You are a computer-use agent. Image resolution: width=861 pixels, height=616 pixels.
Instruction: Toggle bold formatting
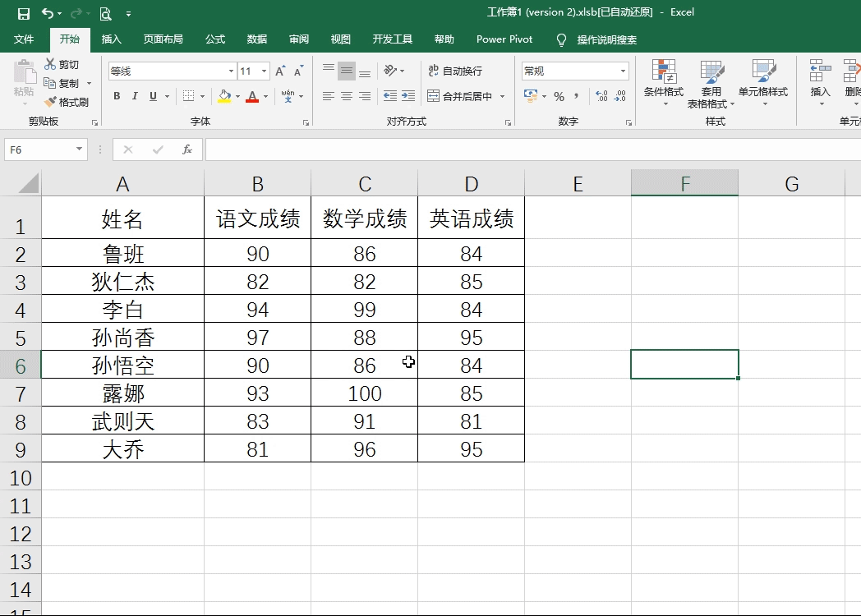pyautogui.click(x=117, y=96)
